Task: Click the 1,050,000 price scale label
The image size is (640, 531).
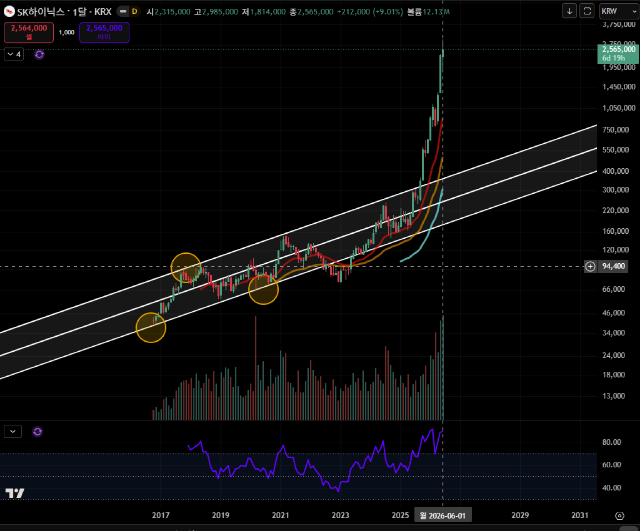Action: [x=619, y=108]
